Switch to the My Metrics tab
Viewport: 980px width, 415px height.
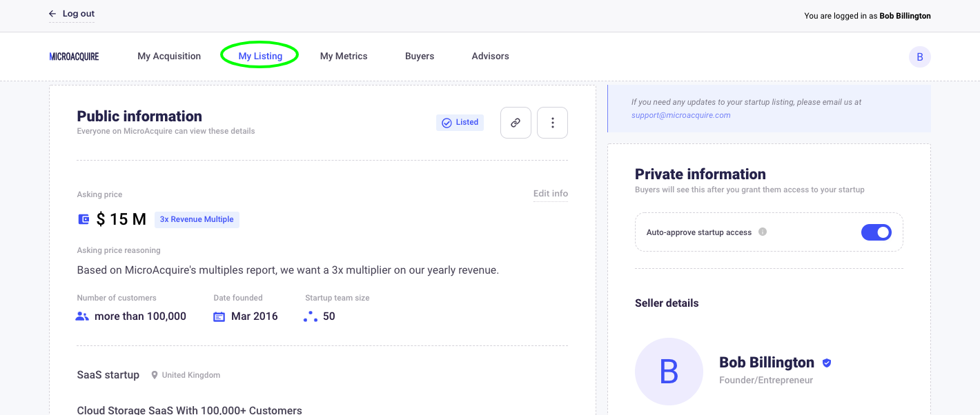[x=344, y=57]
